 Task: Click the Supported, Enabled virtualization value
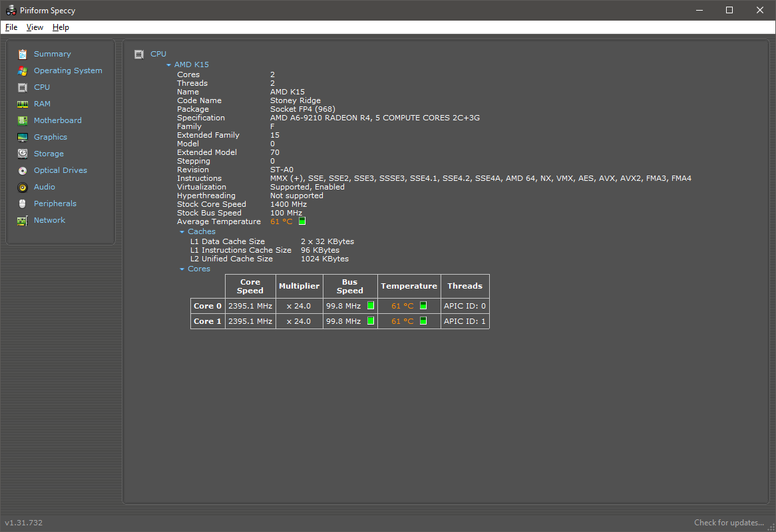click(x=307, y=187)
